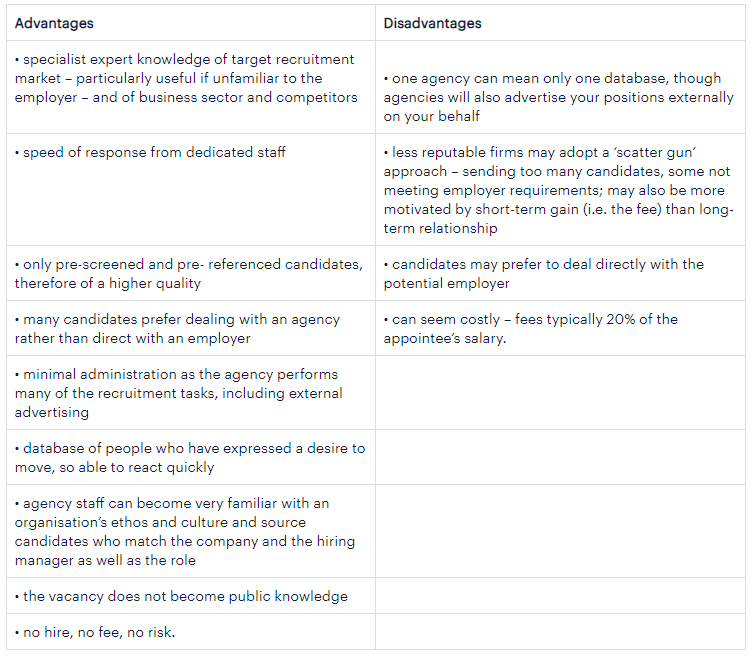Select the 'scatter gun' approach disadvantage cell
Viewport: 754px width, 658px height.
point(558,190)
